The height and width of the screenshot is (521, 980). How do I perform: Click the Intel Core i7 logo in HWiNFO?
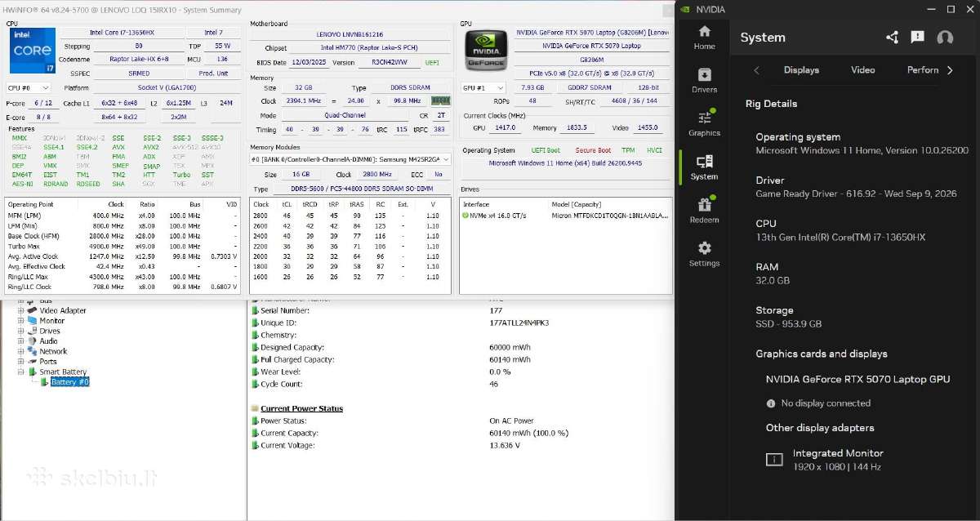pyautogui.click(x=33, y=51)
